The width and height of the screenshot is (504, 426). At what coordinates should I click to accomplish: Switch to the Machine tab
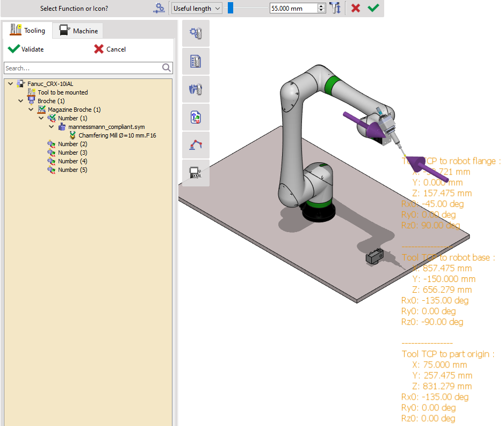click(79, 31)
